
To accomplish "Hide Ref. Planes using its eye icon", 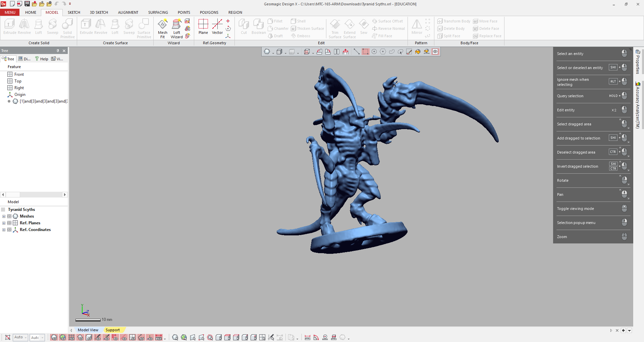I will click(9, 223).
